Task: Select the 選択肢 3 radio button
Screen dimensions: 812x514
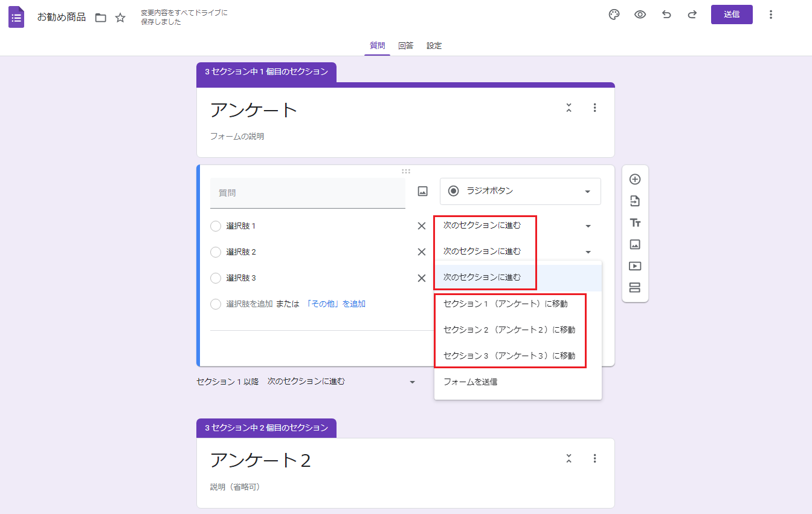Action: tap(216, 278)
